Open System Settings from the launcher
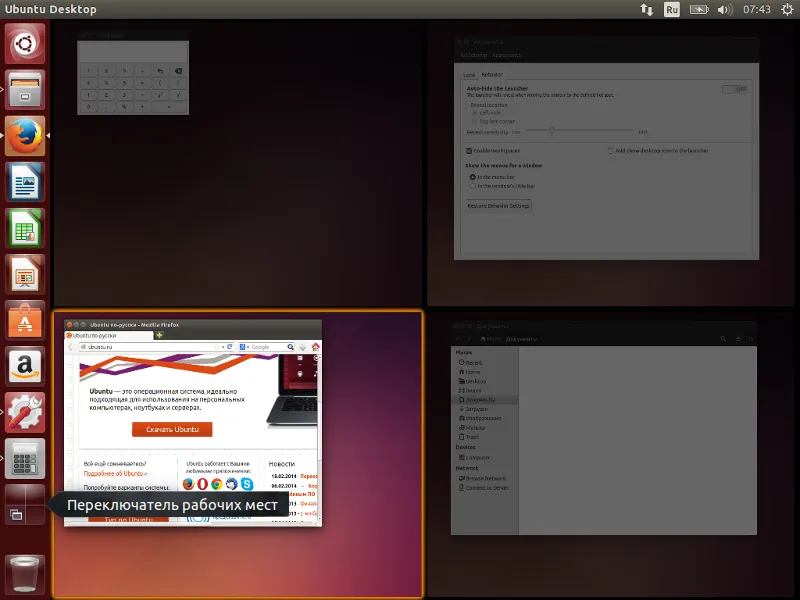Screen dimensions: 800x600 coord(25,412)
